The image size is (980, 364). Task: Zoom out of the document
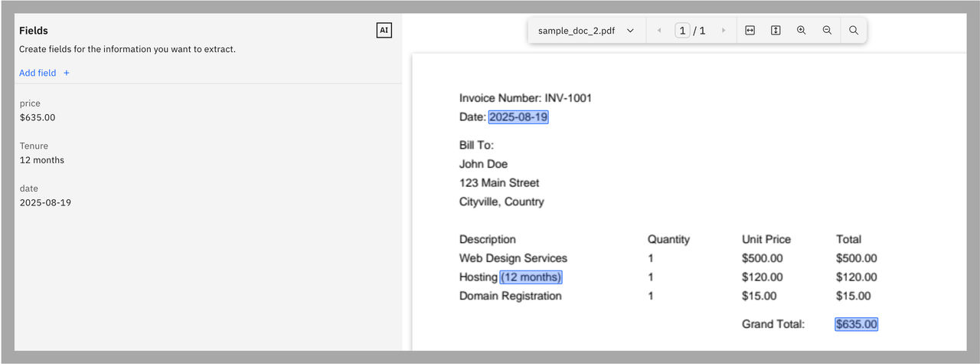827,31
